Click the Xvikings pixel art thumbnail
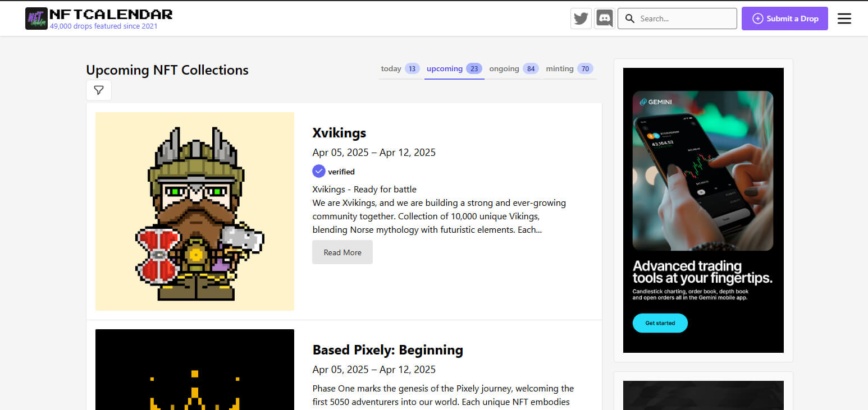The height and width of the screenshot is (410, 868). [195, 211]
